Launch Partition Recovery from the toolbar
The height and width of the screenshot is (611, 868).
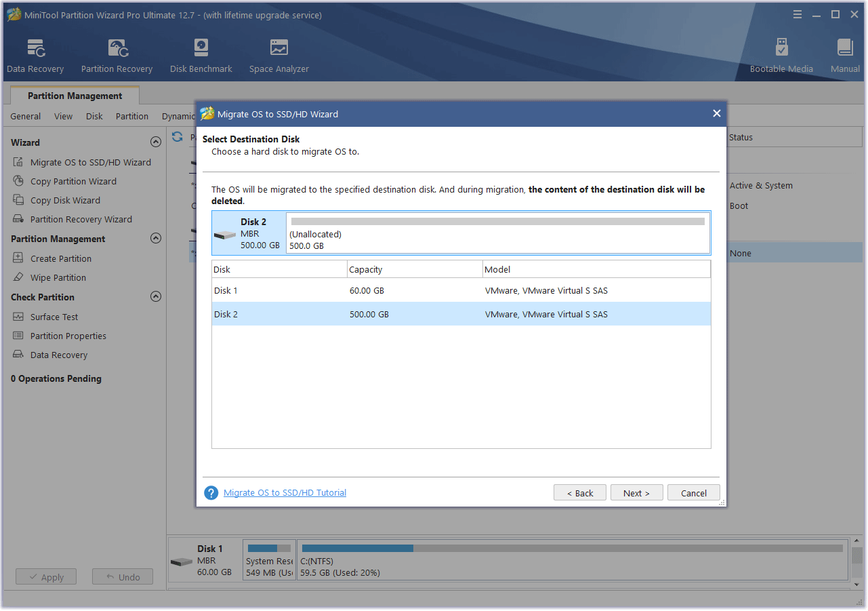117,49
